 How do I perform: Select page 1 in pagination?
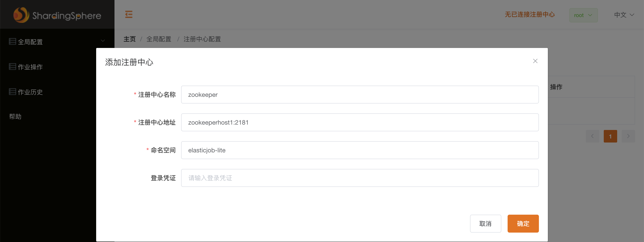click(x=610, y=136)
